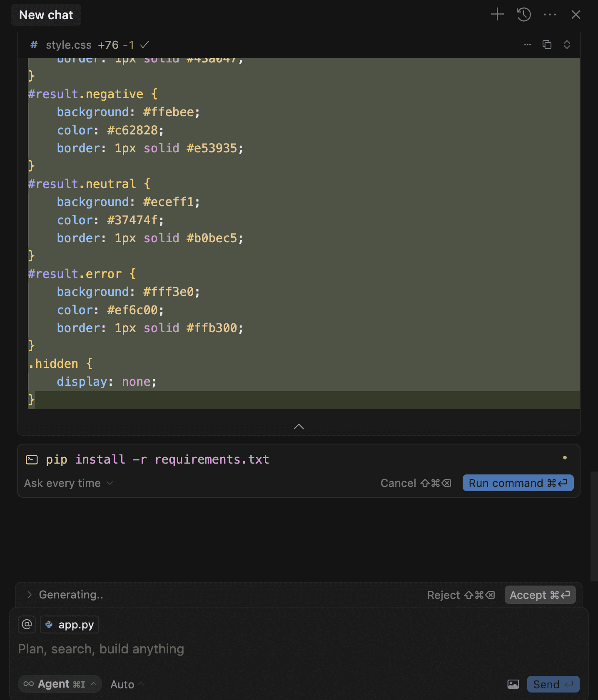Click the terminal icon beside pip command
The height and width of the screenshot is (700, 598).
pos(32,459)
